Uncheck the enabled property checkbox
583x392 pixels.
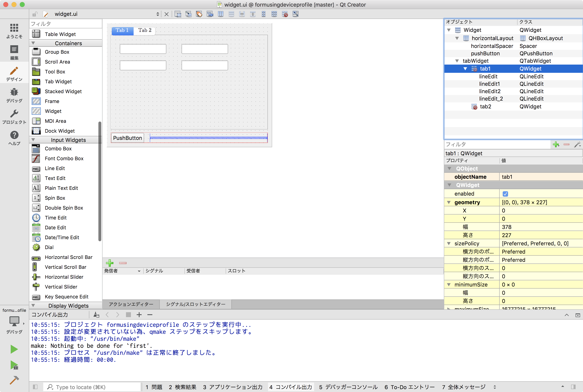505,194
